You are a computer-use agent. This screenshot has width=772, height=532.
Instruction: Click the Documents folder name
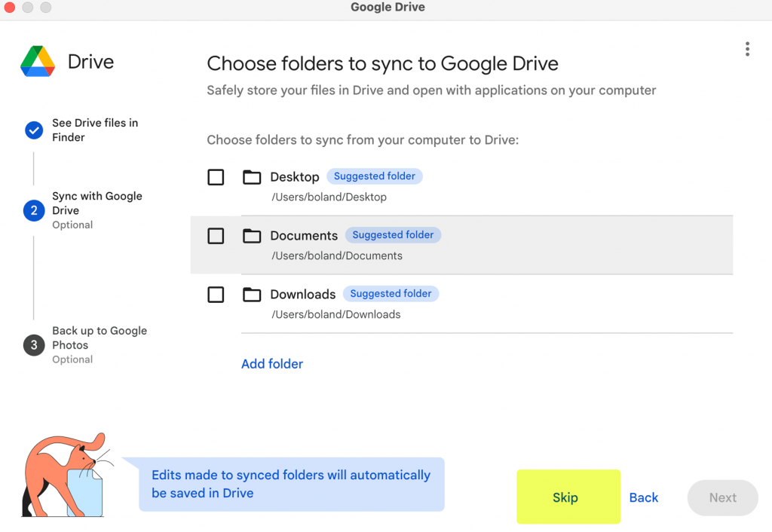pyautogui.click(x=304, y=236)
